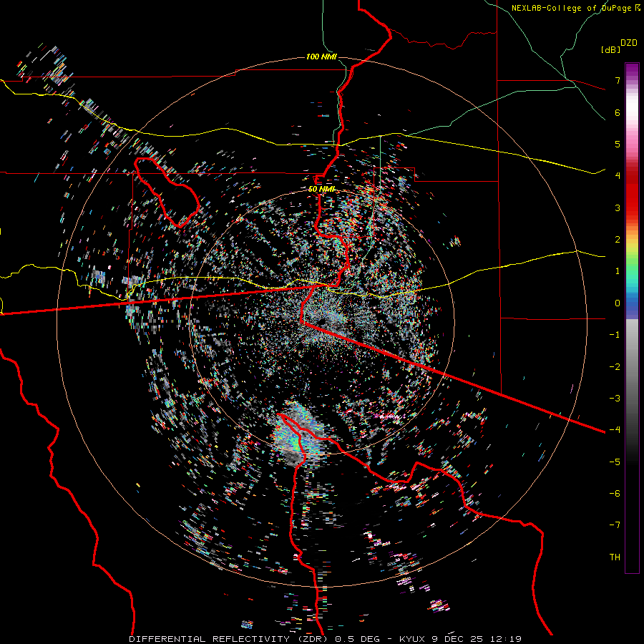Click the -7 value on color scale
This screenshot has height=644, width=644.
(x=615, y=525)
